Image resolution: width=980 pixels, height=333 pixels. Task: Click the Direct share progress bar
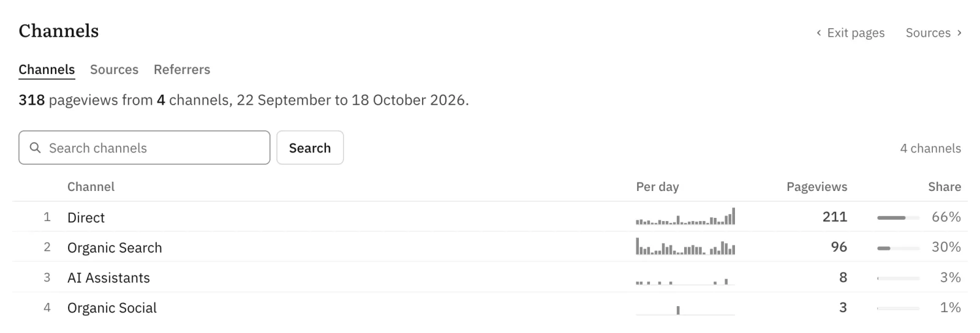pyautogui.click(x=898, y=217)
